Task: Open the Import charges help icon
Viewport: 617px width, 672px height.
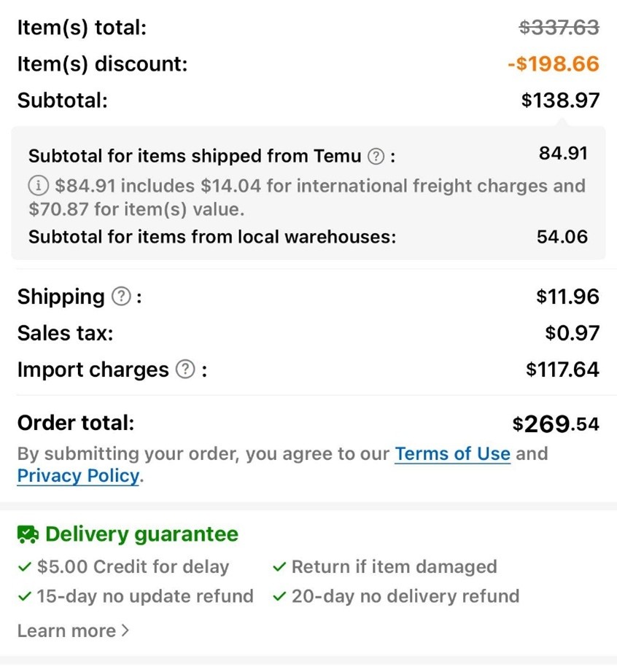Action: click(186, 370)
